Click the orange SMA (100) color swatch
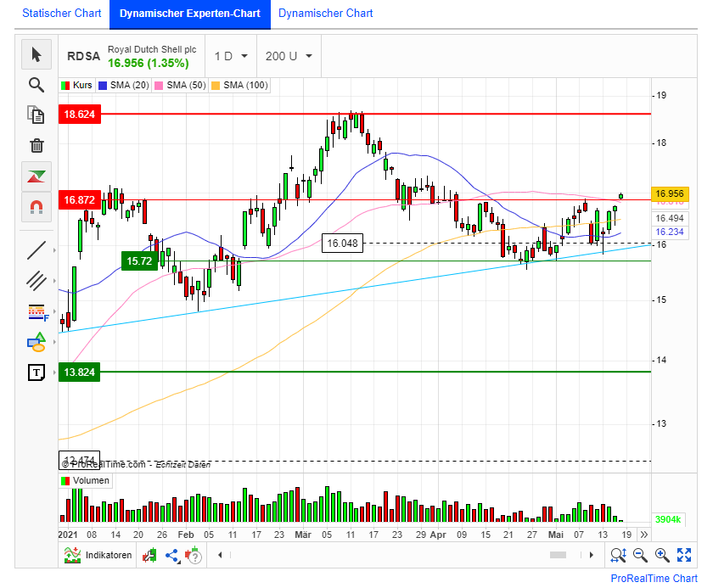713x588 pixels. (x=216, y=86)
